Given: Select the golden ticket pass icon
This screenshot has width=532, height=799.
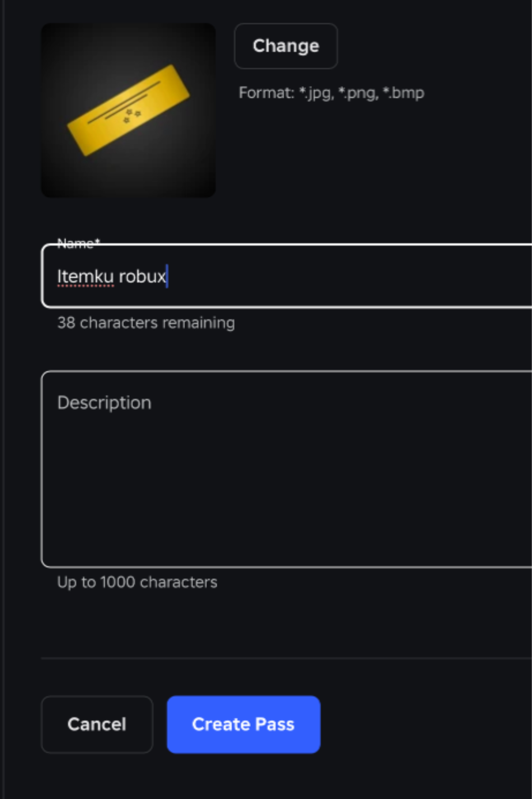Looking at the screenshot, I should [x=128, y=110].
